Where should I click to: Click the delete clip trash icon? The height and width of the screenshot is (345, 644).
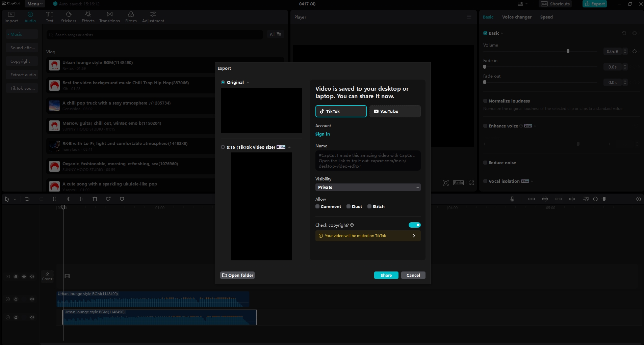[95, 199]
